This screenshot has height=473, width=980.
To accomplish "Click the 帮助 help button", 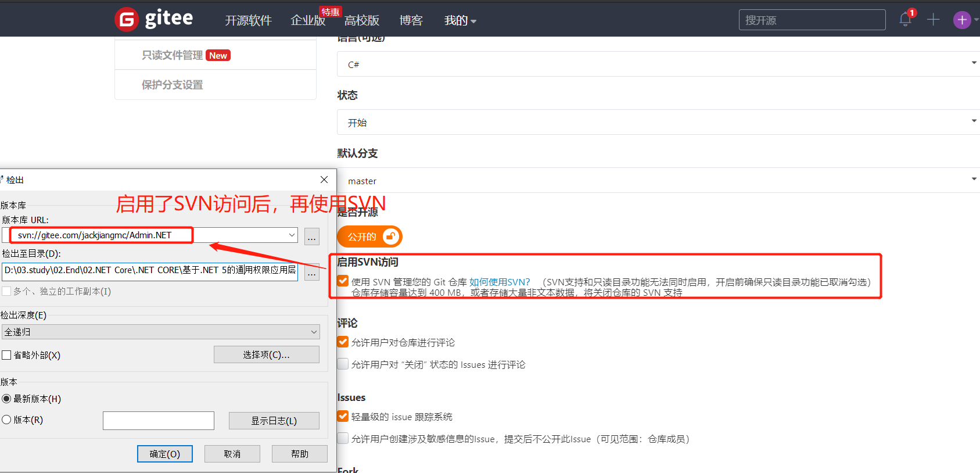I will click(300, 454).
